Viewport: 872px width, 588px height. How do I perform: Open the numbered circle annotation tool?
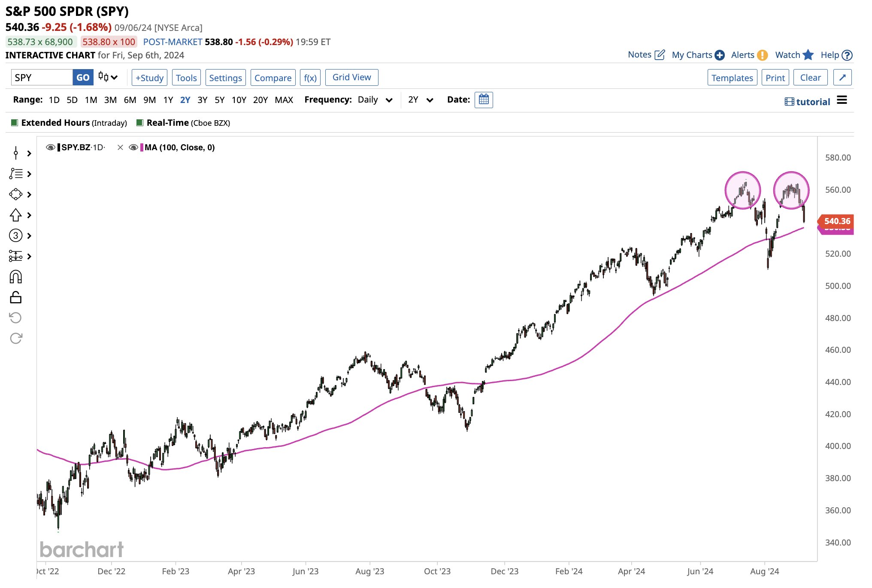coord(16,235)
